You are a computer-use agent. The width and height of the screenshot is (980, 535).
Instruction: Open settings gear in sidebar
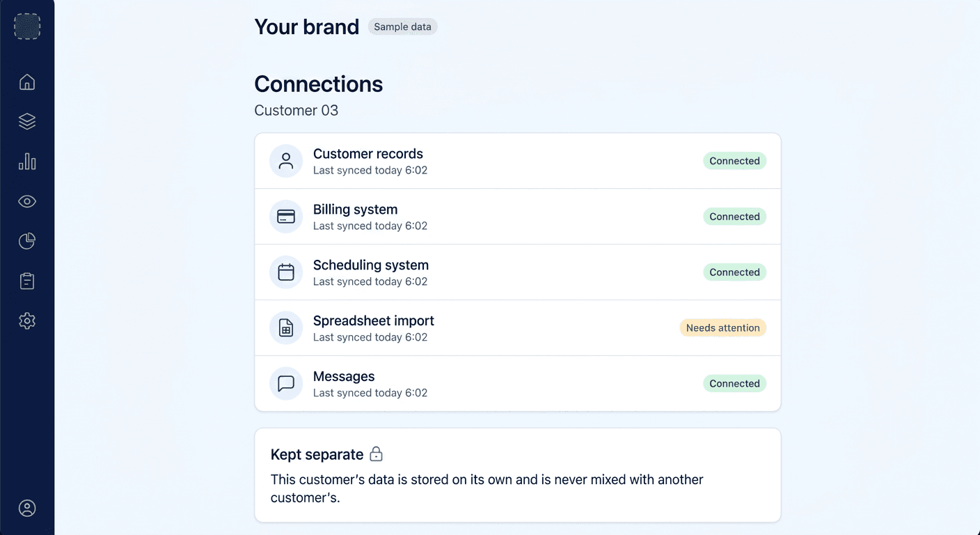coord(27,321)
